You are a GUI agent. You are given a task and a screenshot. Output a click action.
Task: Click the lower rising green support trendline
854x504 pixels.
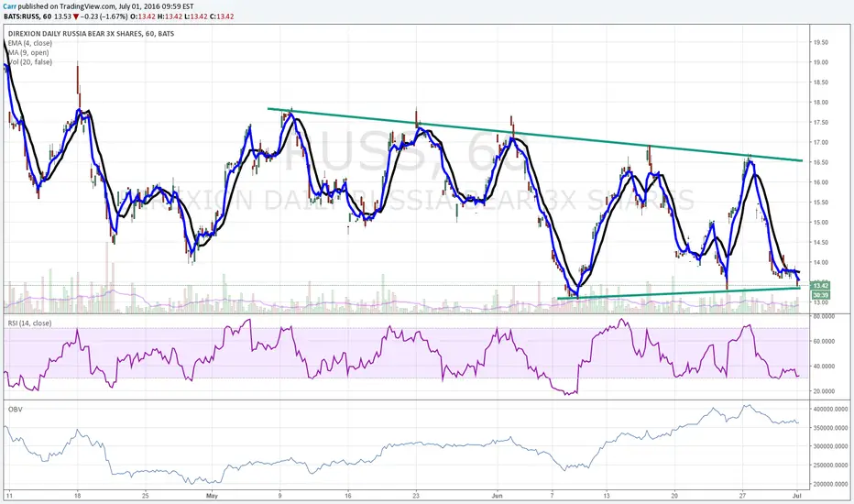(679, 293)
